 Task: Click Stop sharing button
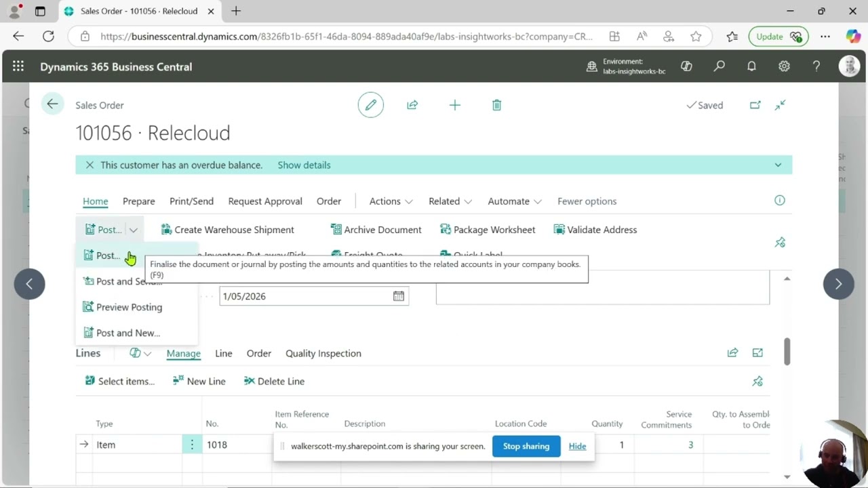point(526,446)
